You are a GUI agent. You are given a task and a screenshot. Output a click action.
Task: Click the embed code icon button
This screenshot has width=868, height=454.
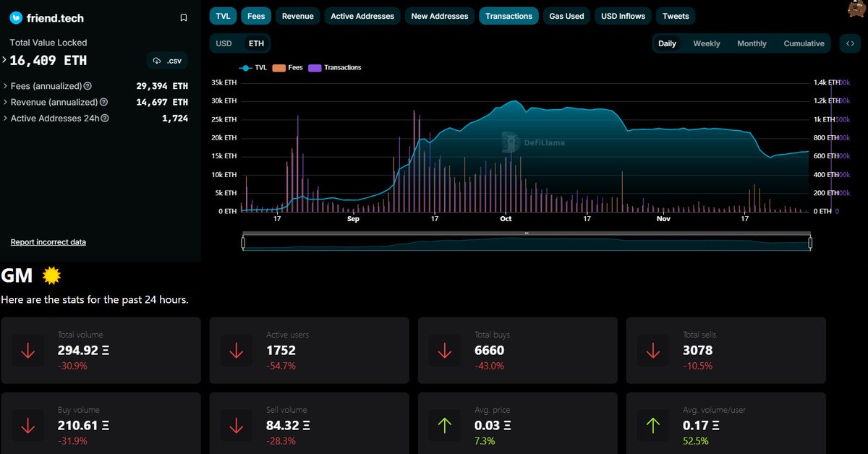[851, 43]
